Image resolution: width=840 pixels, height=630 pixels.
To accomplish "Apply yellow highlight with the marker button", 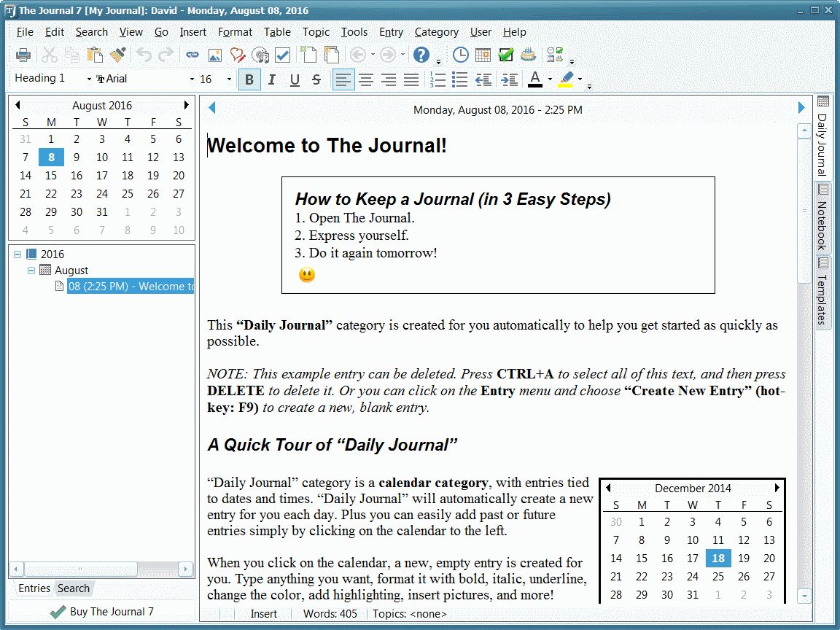I will [566, 79].
